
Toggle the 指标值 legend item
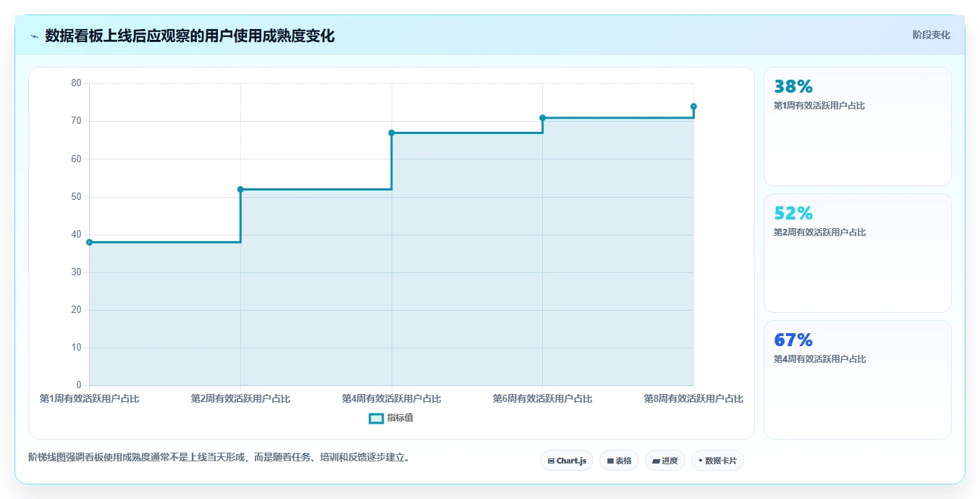[391, 418]
